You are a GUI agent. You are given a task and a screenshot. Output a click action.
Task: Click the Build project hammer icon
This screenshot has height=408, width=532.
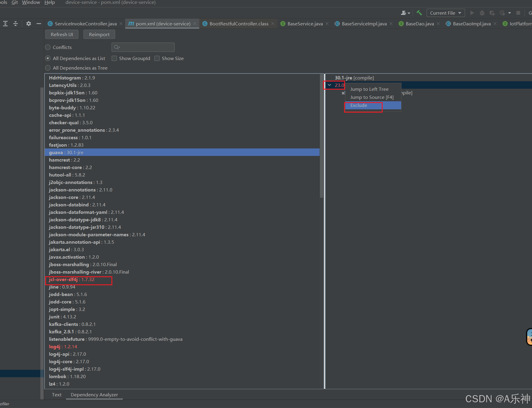point(419,13)
